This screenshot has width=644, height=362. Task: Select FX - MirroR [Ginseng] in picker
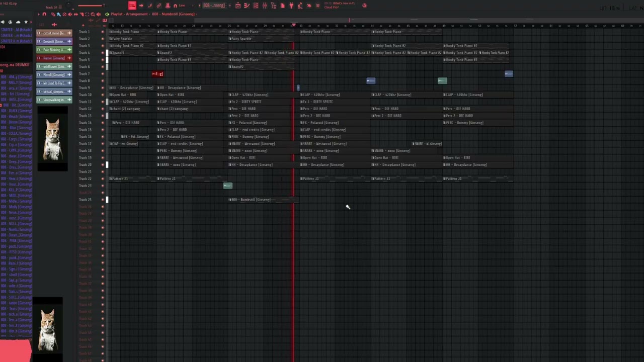54,75
